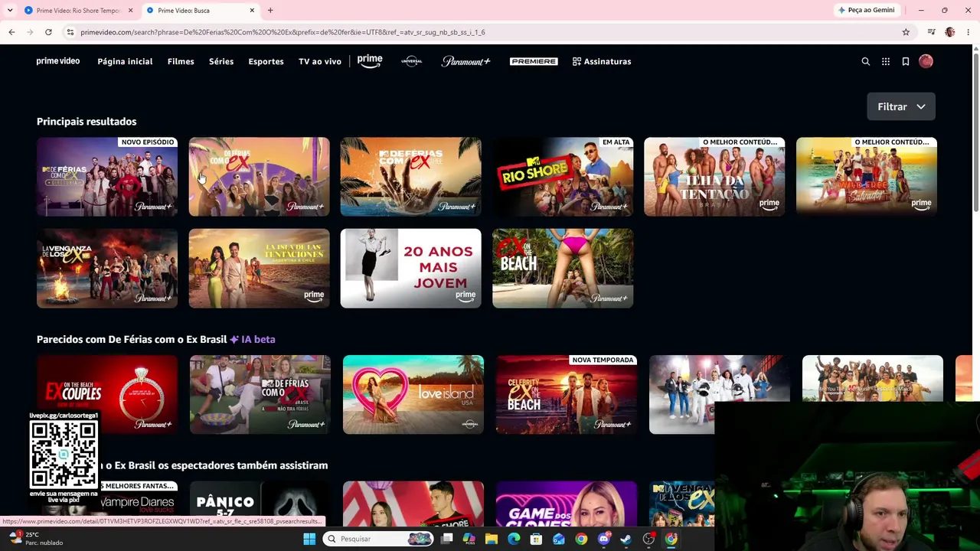This screenshot has width=980, height=551.
Task: Open the Love Island USA thumbnail
Action: coord(413,394)
